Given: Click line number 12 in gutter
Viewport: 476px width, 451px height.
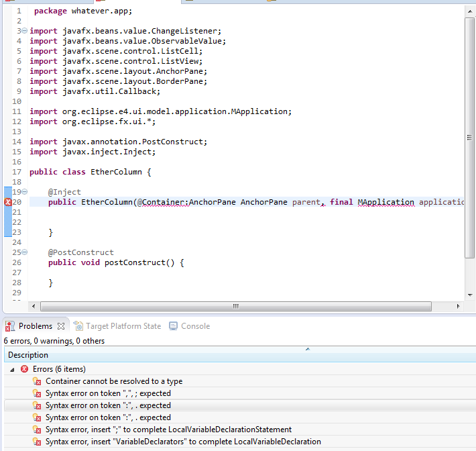Looking at the screenshot, I should (17, 121).
